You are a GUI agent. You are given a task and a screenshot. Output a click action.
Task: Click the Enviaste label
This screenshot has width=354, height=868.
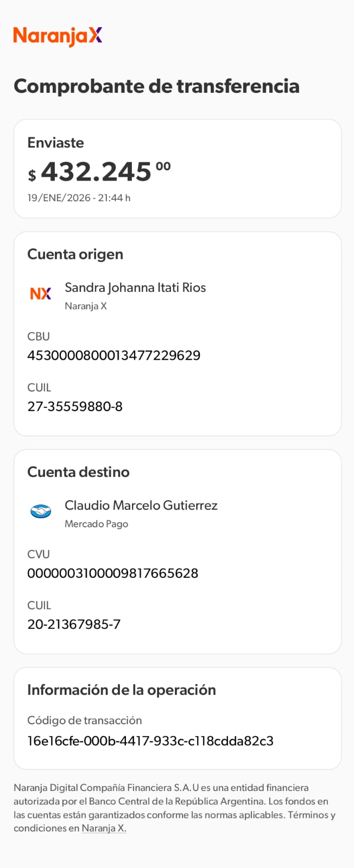pos(55,143)
